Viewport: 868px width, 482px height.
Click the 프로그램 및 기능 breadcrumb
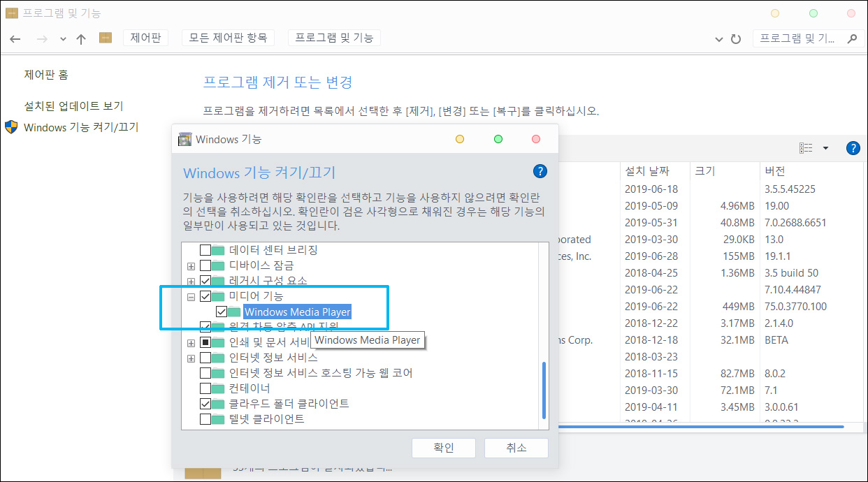pyautogui.click(x=334, y=38)
